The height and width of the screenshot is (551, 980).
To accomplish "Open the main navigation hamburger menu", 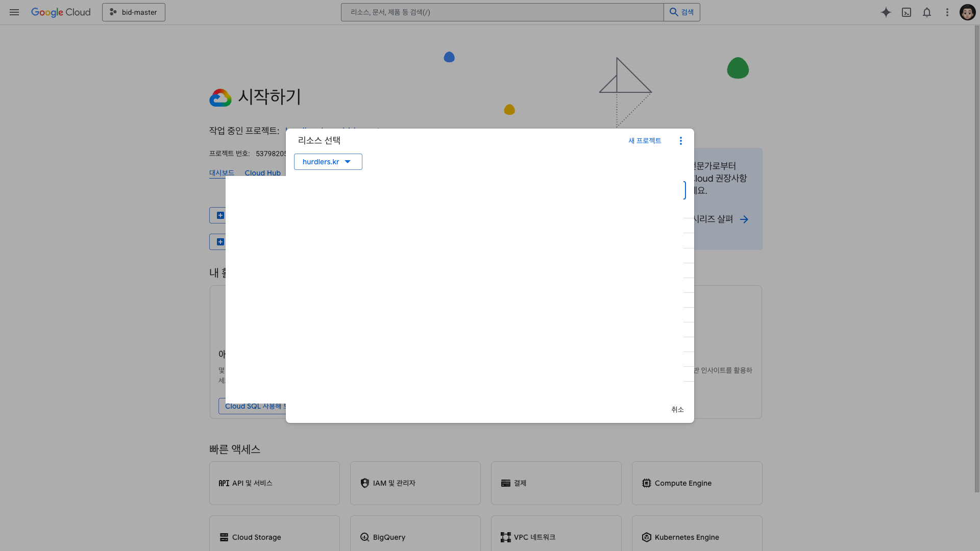I will (14, 12).
